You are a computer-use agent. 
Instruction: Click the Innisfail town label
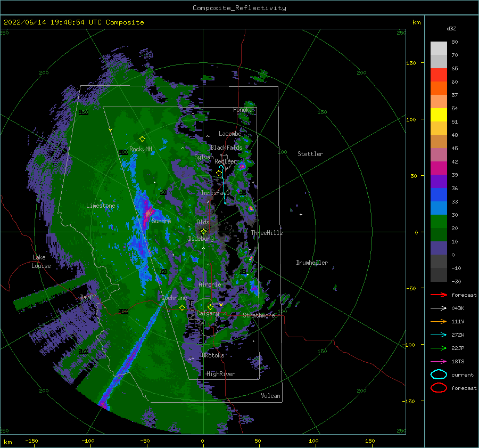(215, 193)
